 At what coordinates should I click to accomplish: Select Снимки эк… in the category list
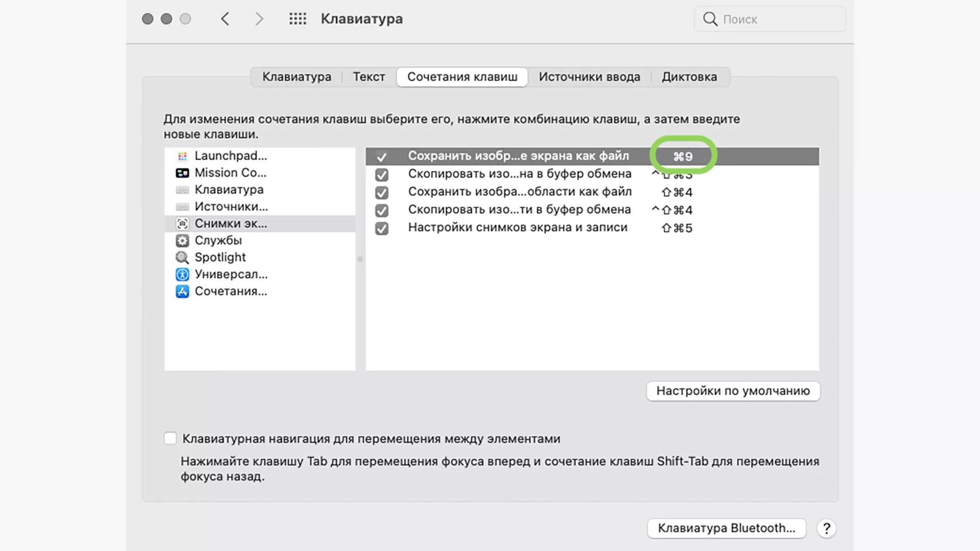click(260, 223)
